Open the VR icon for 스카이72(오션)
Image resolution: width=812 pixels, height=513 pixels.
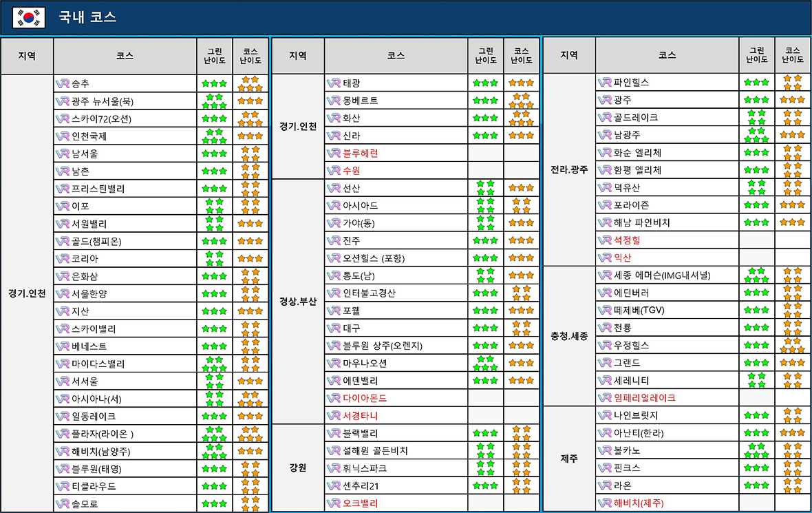click(x=63, y=118)
